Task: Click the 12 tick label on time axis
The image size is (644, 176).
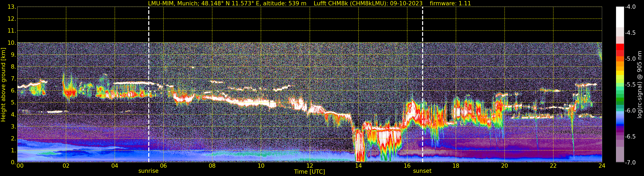Action: click(310, 166)
